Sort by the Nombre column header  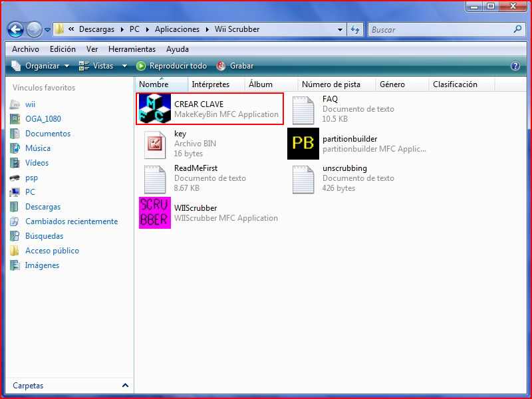[x=162, y=84]
